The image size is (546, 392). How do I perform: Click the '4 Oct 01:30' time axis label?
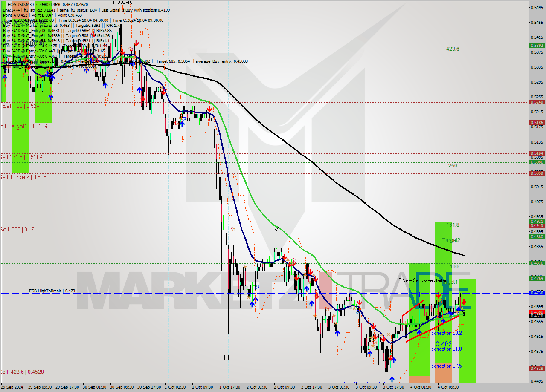[421, 387]
